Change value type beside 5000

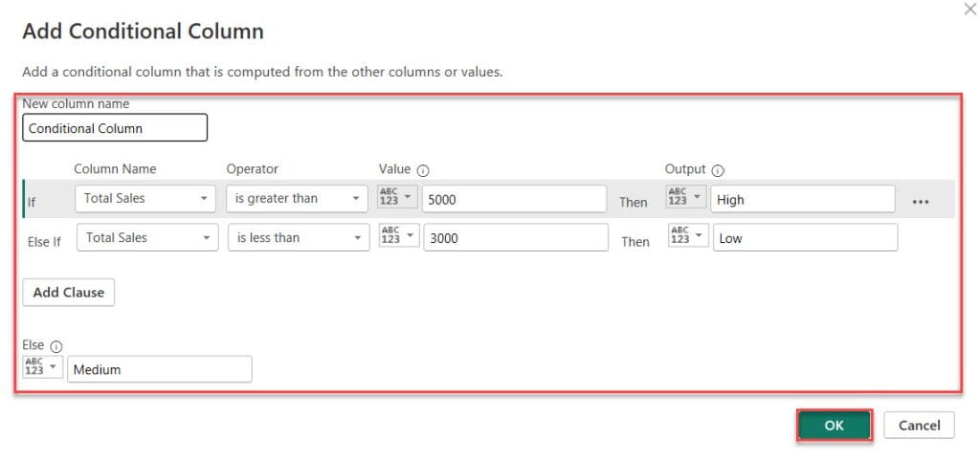pyautogui.click(x=397, y=197)
